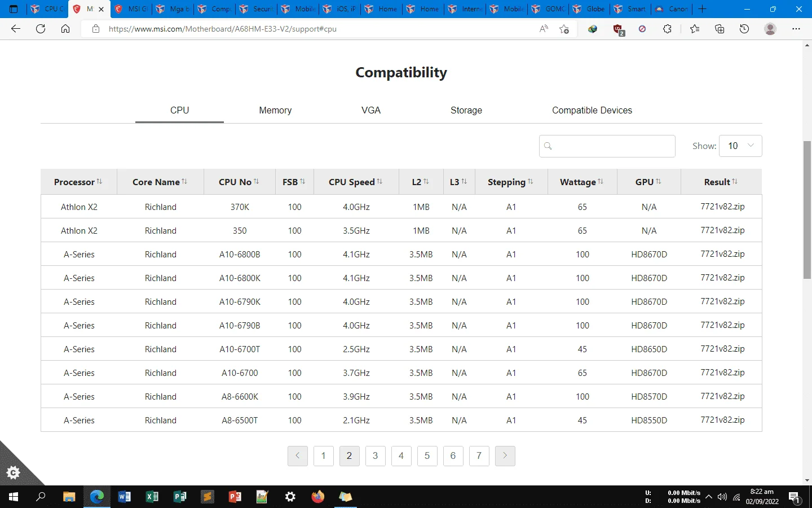Click the cookie settings gear corner icon
The image size is (812, 508).
pyautogui.click(x=13, y=472)
